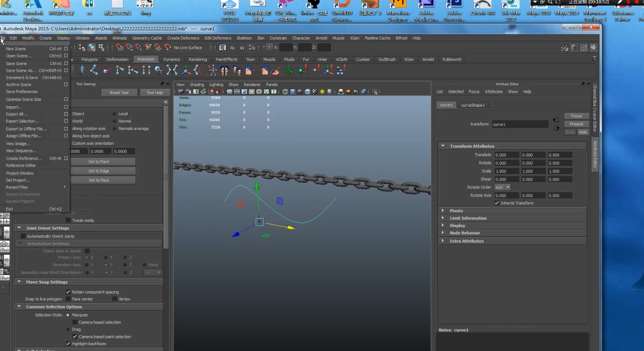This screenshot has width=644, height=351.
Task: Enable the Tweak mode checkbox
Action: click(68, 220)
